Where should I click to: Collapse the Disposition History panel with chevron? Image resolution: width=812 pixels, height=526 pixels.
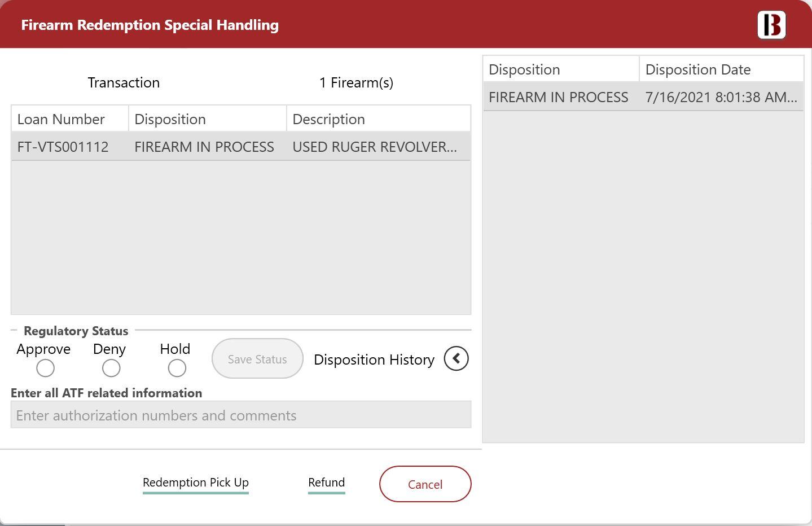[x=456, y=359]
